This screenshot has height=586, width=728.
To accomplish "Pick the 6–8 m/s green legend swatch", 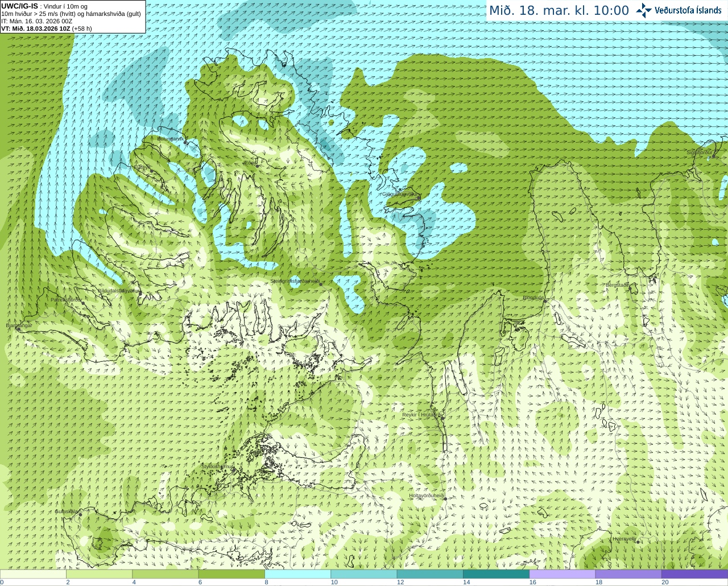I will (231, 574).
